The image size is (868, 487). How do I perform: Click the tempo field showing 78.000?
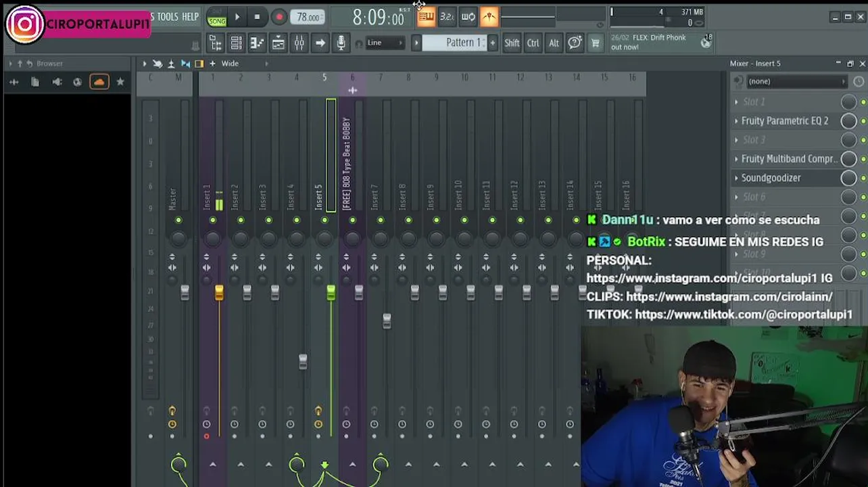[x=309, y=18]
